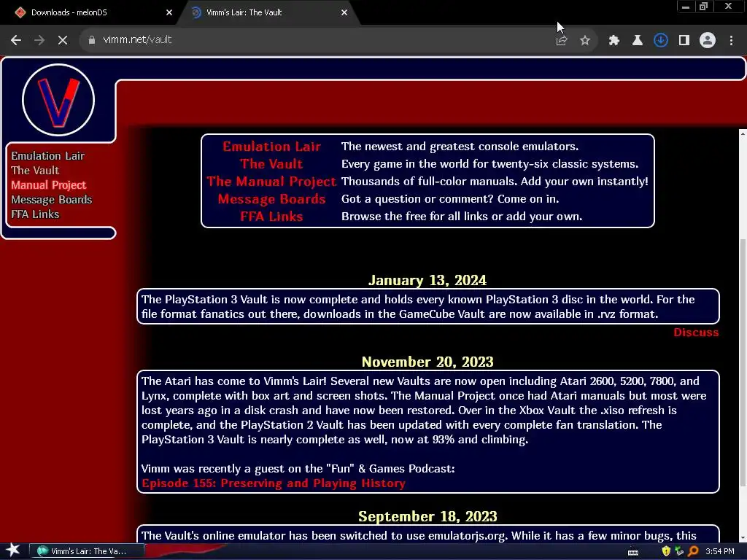The image size is (747, 560).
Task: Click the orange magnifier tray icon
Action: pyautogui.click(x=694, y=551)
